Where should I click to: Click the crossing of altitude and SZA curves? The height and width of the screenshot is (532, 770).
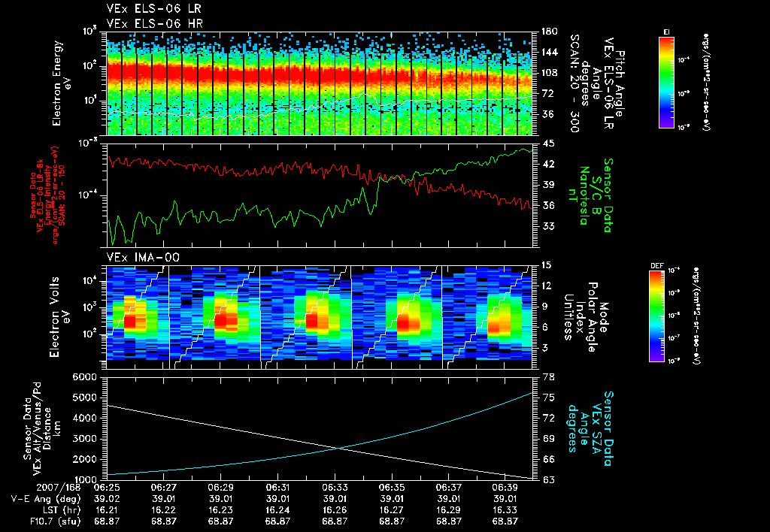[338, 448]
